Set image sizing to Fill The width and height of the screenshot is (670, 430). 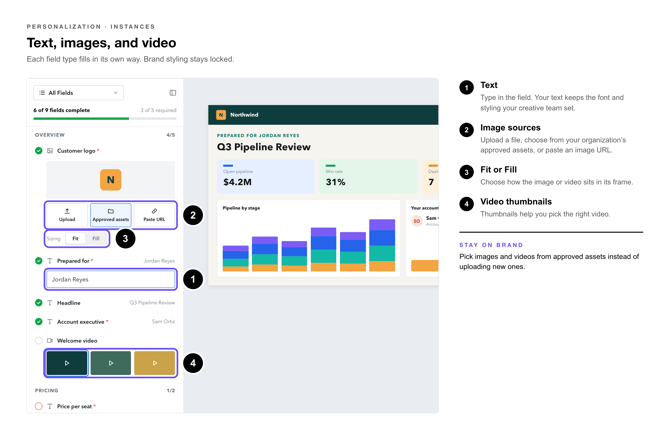(x=96, y=239)
